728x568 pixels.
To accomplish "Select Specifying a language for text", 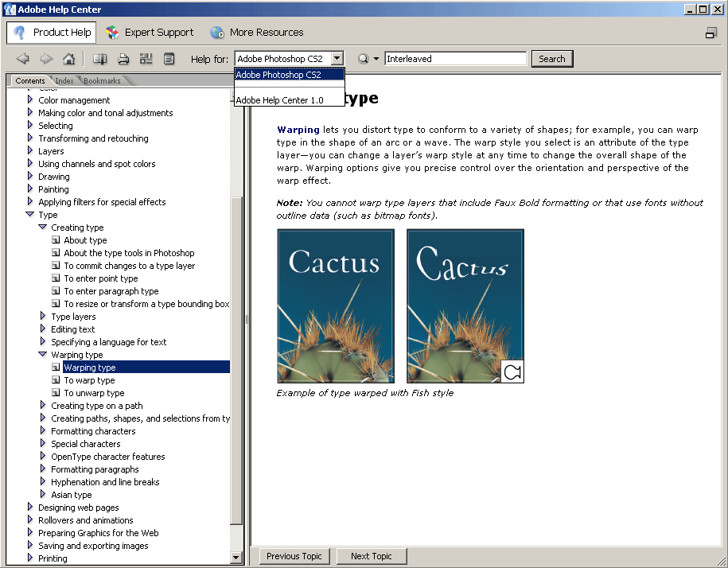I will [x=109, y=342].
